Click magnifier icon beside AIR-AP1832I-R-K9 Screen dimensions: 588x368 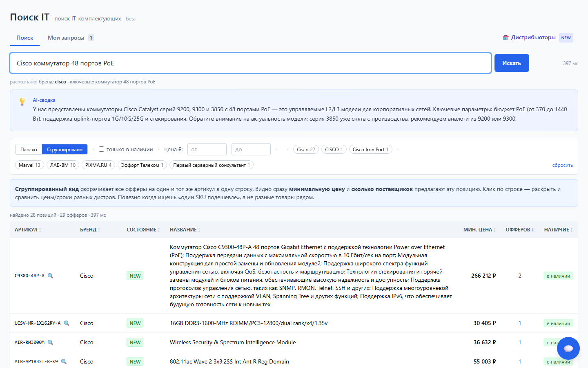click(64, 361)
